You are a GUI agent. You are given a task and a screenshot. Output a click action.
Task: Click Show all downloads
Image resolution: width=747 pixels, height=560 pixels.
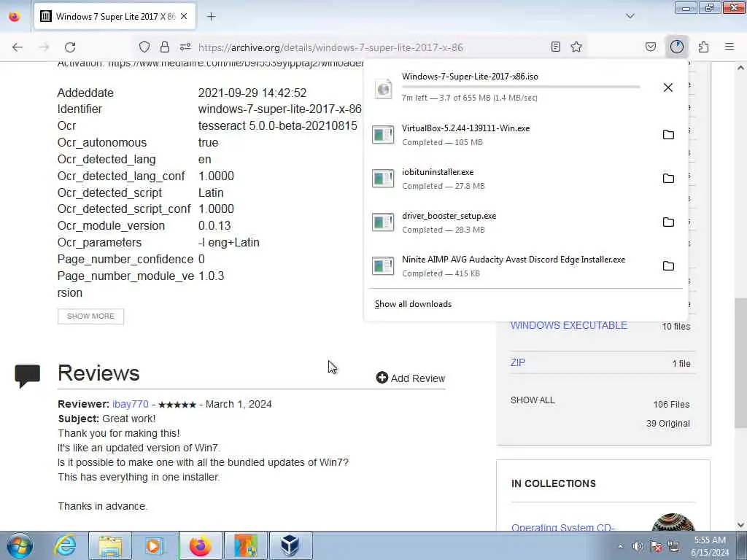click(x=413, y=304)
